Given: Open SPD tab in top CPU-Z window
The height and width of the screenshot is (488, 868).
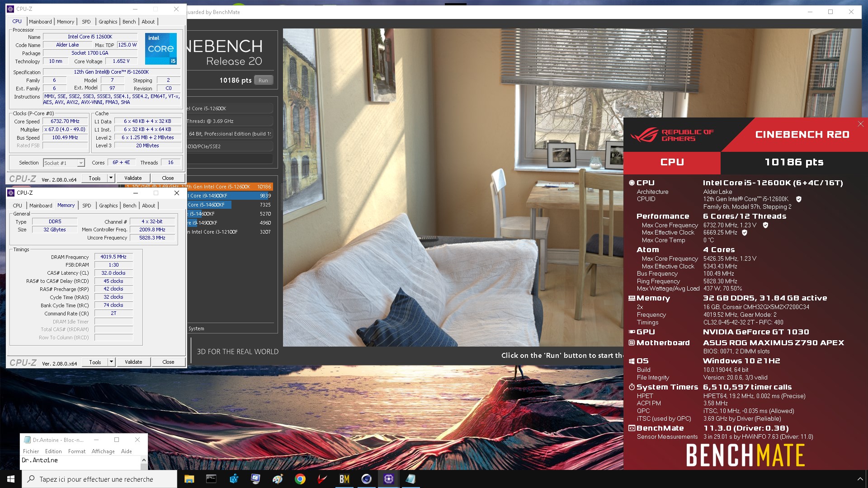Looking at the screenshot, I should (x=86, y=22).
